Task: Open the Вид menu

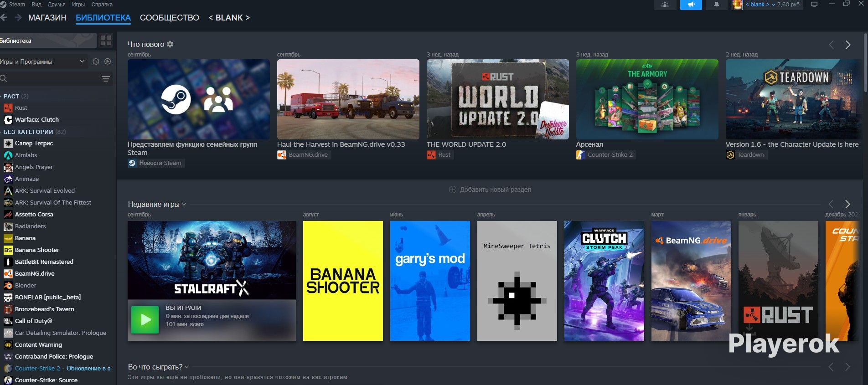Action: pos(36,5)
